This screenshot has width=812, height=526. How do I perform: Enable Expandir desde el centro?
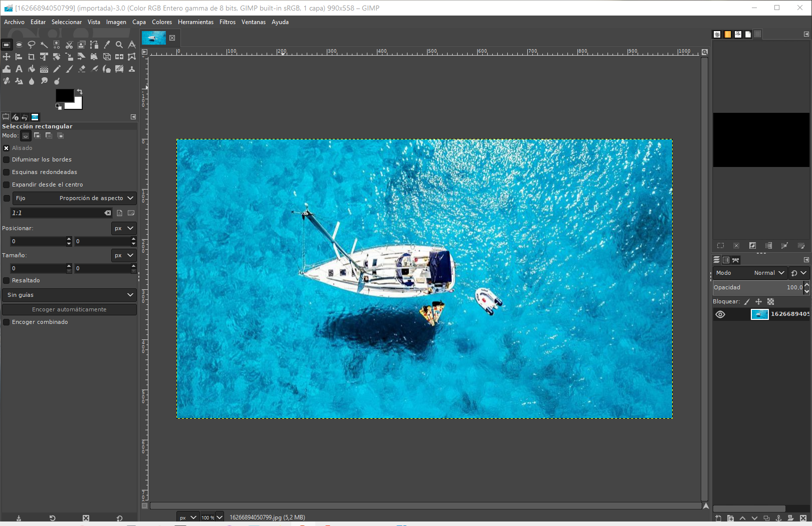(x=7, y=185)
